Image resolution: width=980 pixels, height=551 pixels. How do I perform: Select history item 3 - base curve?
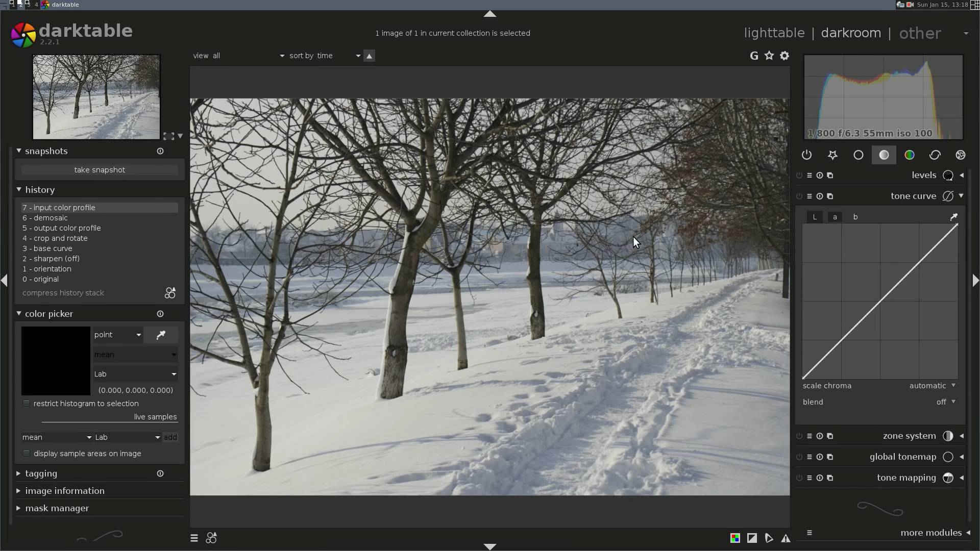click(x=47, y=248)
